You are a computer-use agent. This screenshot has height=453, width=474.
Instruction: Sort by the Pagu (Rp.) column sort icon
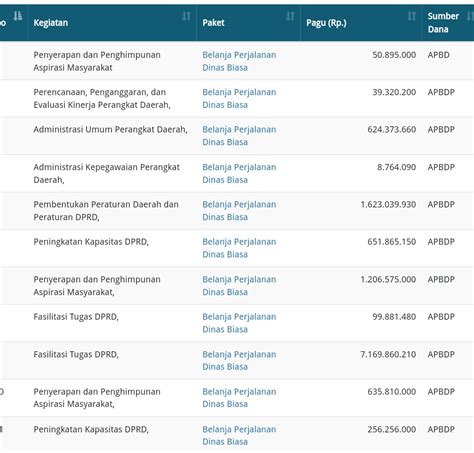tap(412, 16)
